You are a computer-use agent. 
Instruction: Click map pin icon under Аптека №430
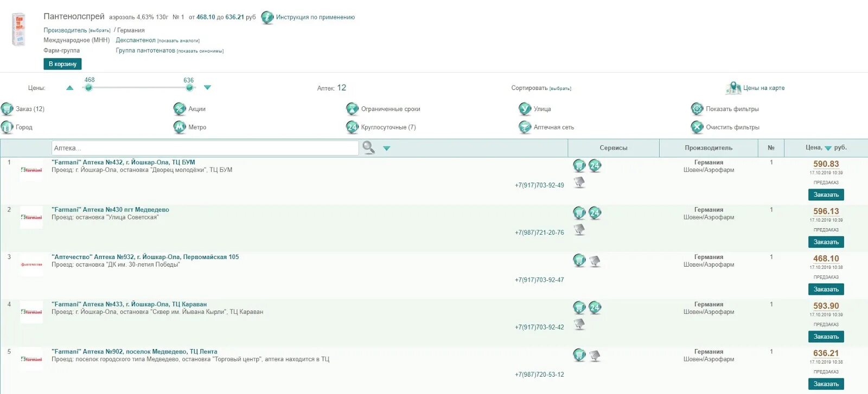point(579,230)
